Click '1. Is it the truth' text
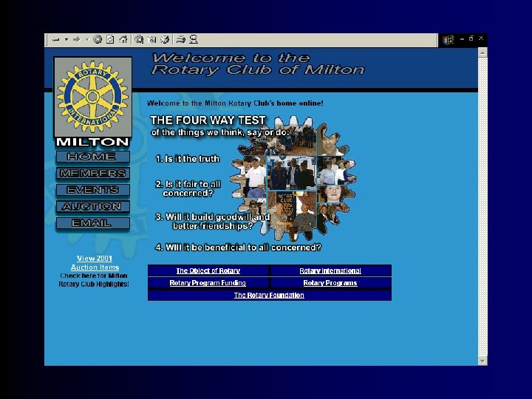 click(x=187, y=159)
